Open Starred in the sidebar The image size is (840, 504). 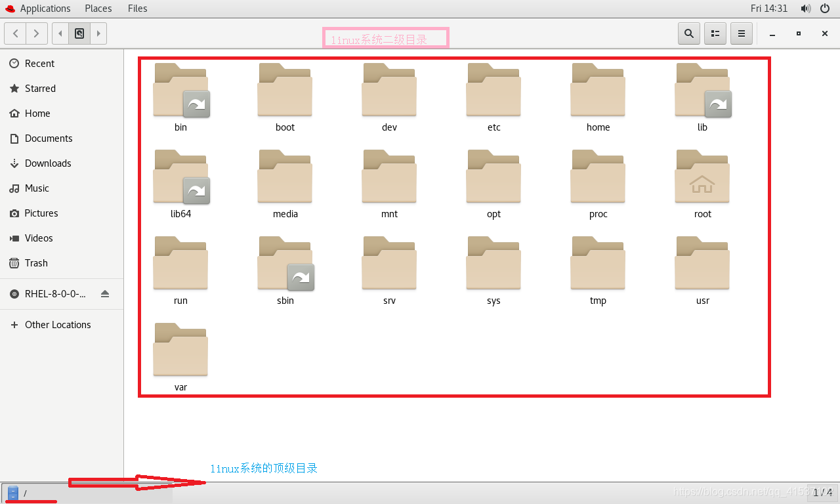click(62, 89)
